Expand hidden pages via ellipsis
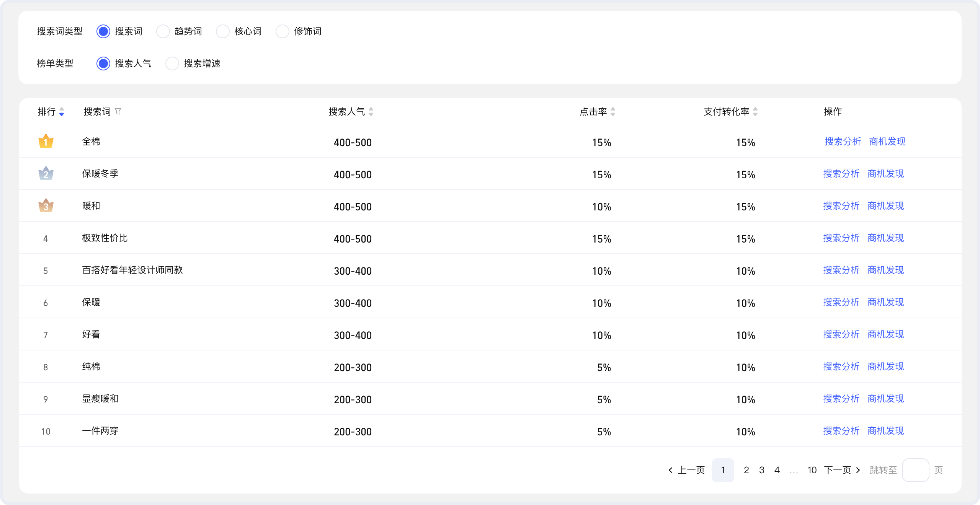 794,471
